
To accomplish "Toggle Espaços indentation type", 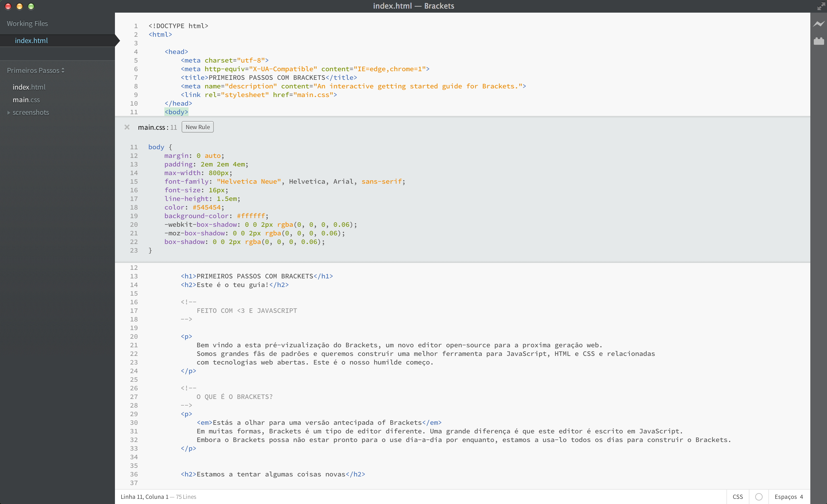I will coord(785,497).
